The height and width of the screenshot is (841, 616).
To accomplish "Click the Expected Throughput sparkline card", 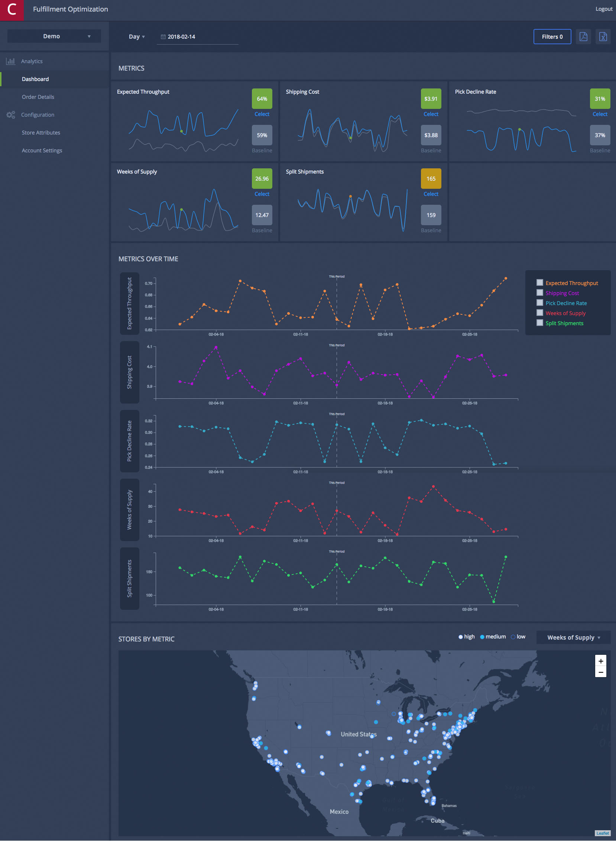I will (195, 122).
